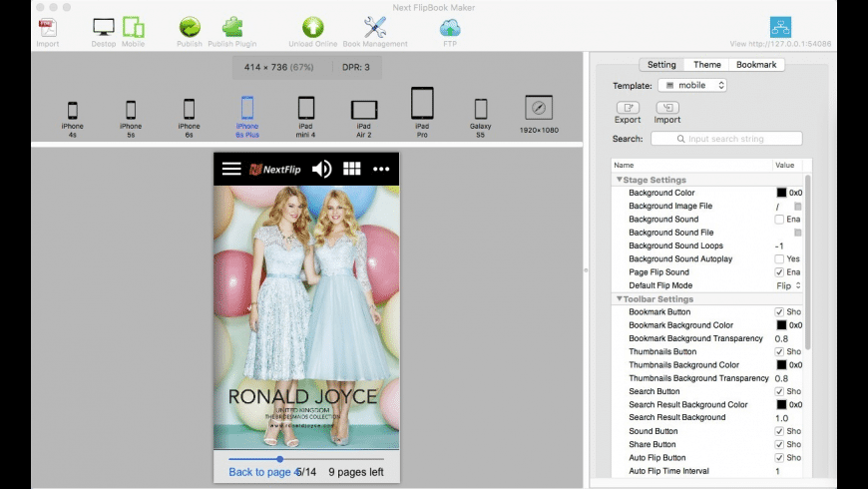
Task: Toggle the sound speaker icon in preview
Action: tap(321, 169)
